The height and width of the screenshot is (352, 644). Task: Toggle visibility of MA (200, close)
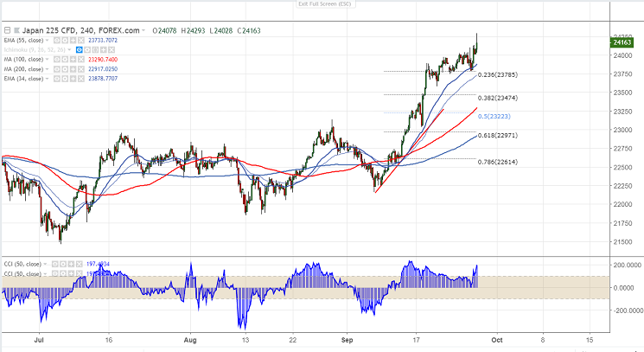(57, 69)
